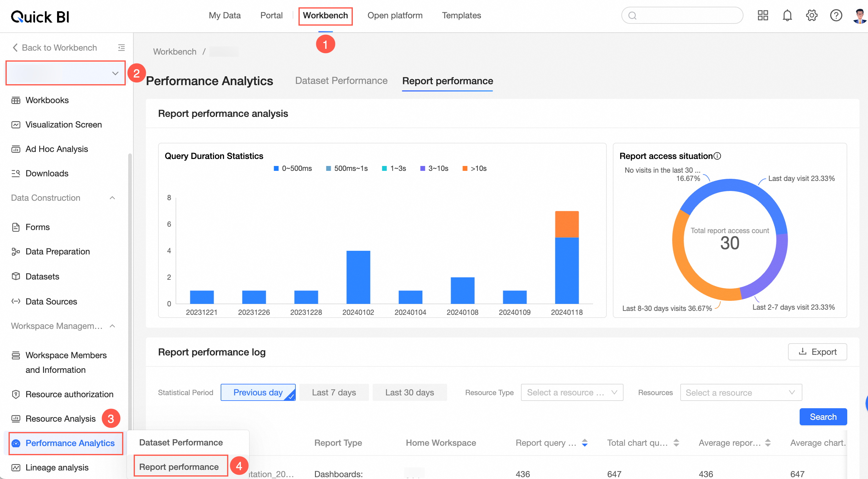Click the help question mark icon
The height and width of the screenshot is (479, 868).
pyautogui.click(x=836, y=16)
